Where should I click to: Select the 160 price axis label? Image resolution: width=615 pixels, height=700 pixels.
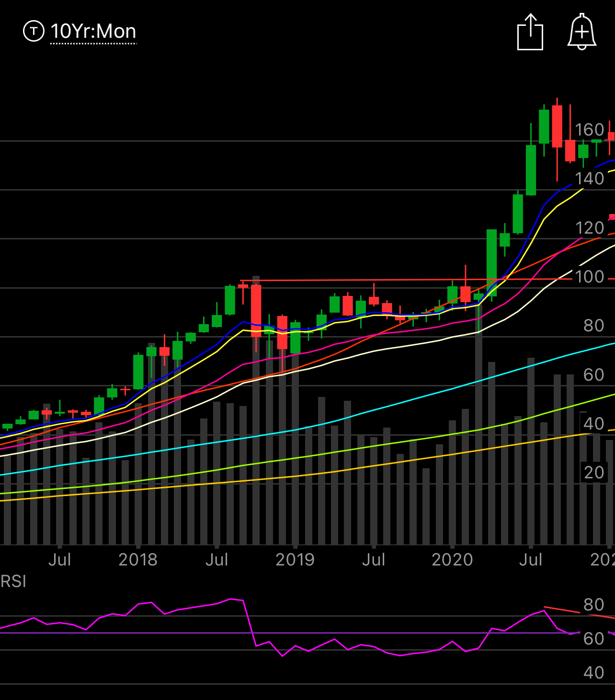pyautogui.click(x=589, y=130)
